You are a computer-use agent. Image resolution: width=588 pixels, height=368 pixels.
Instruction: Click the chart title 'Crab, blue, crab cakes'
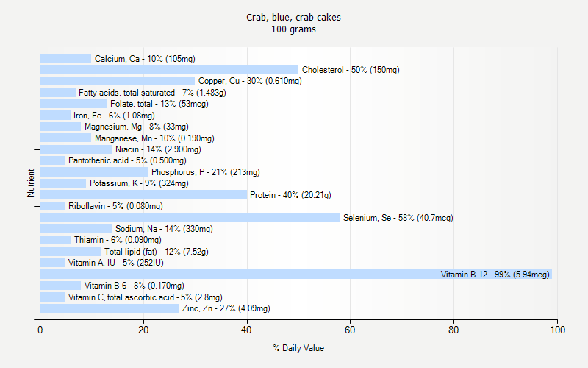[293, 18]
